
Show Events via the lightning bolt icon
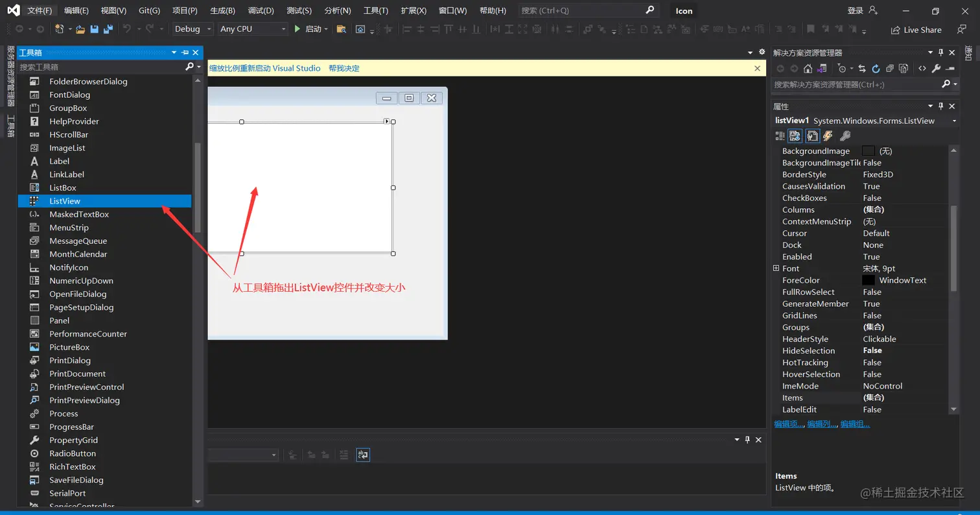[x=828, y=136]
